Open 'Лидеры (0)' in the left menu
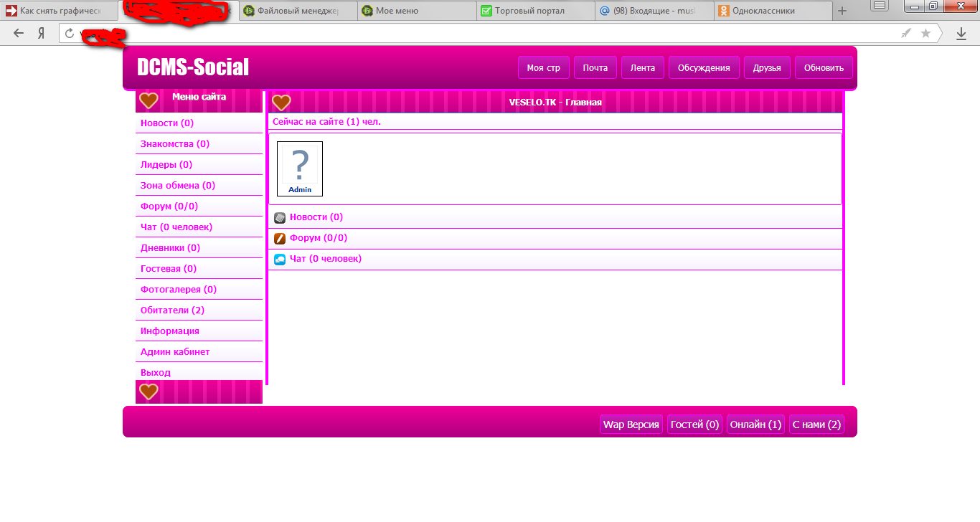 pyautogui.click(x=199, y=165)
